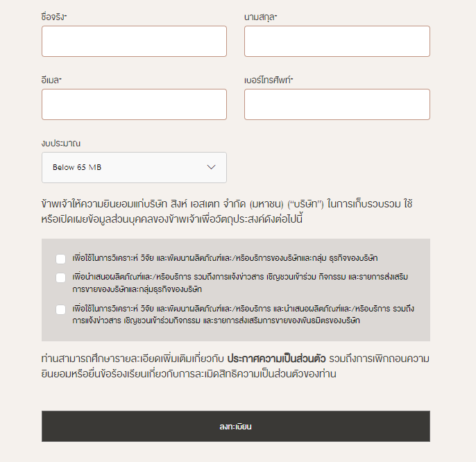Click the เบอร์โทรศัพท์ field label text
Viewport: 476px width, 462px height.
pyautogui.click(x=269, y=80)
